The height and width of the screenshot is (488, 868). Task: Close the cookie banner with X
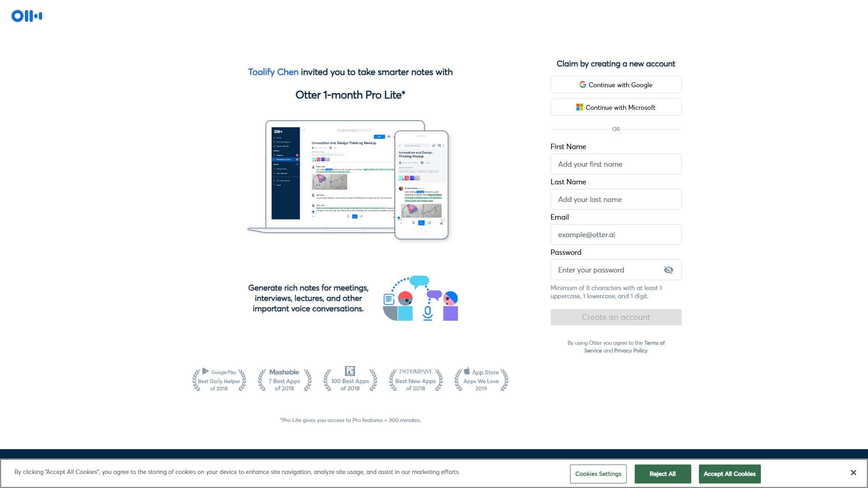(853, 473)
